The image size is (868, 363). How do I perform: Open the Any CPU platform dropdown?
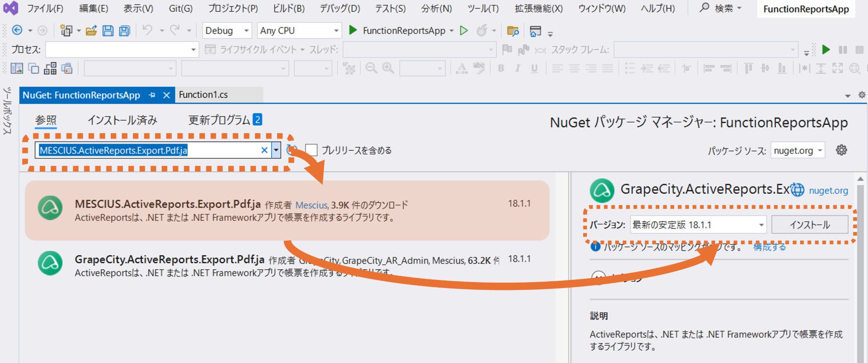tap(299, 31)
